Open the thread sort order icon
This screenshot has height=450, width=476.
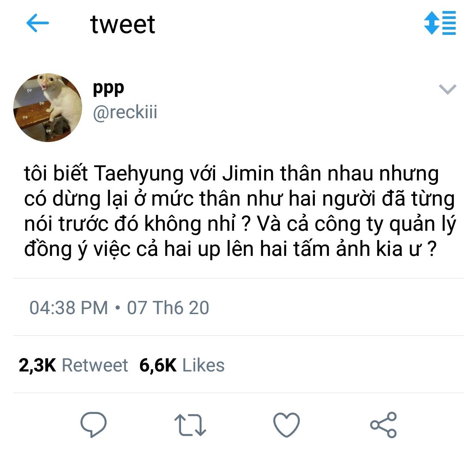tap(440, 23)
